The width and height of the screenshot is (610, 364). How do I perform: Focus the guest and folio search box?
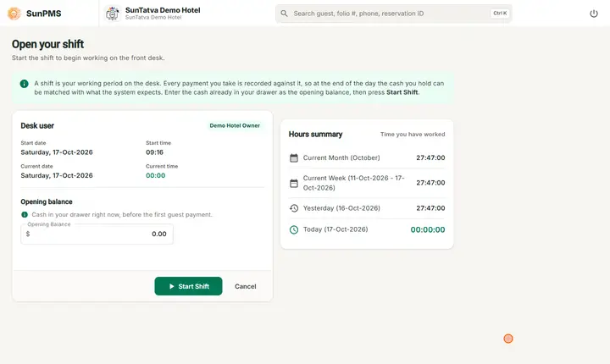pyautogui.click(x=394, y=14)
